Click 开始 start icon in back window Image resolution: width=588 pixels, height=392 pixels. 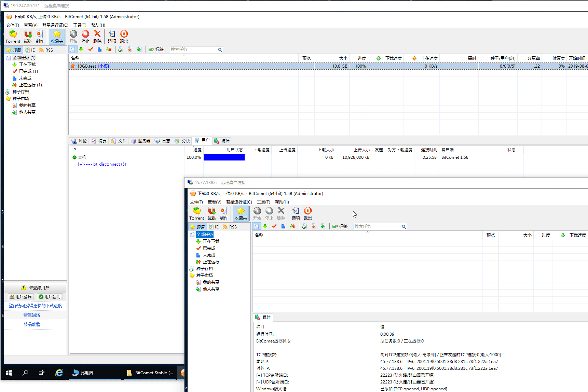(73, 37)
